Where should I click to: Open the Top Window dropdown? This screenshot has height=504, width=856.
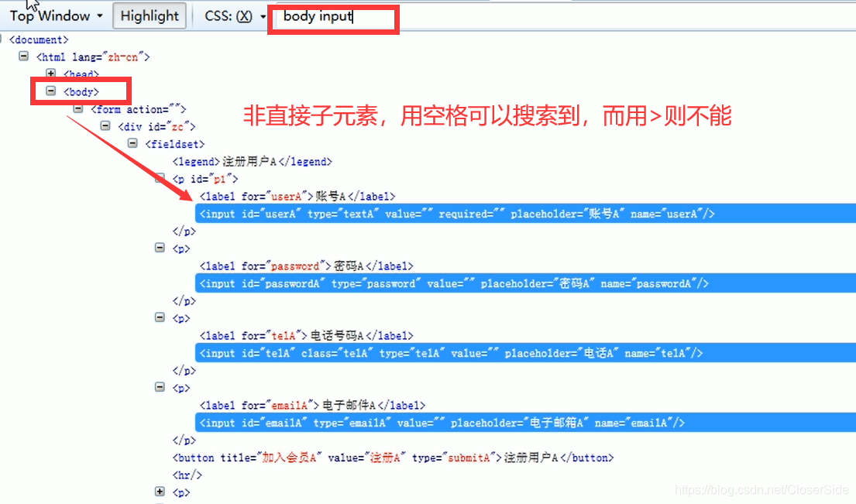[x=56, y=15]
